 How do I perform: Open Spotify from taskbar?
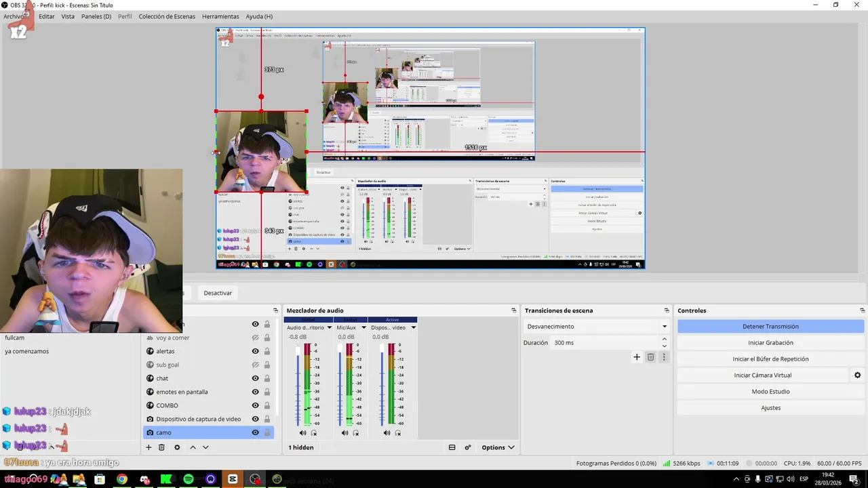[x=189, y=479]
